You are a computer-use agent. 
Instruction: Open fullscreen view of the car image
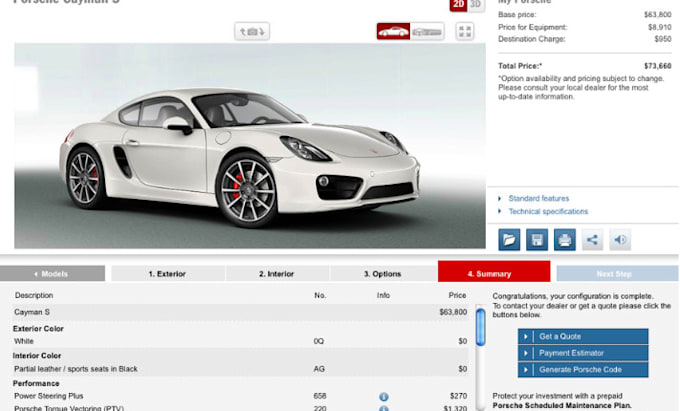click(x=465, y=32)
